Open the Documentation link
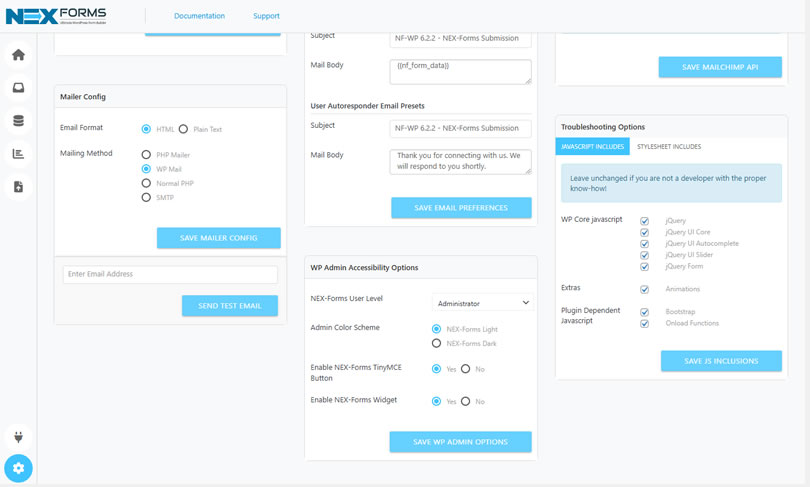Viewport: 810px width, 487px height. 199,16
